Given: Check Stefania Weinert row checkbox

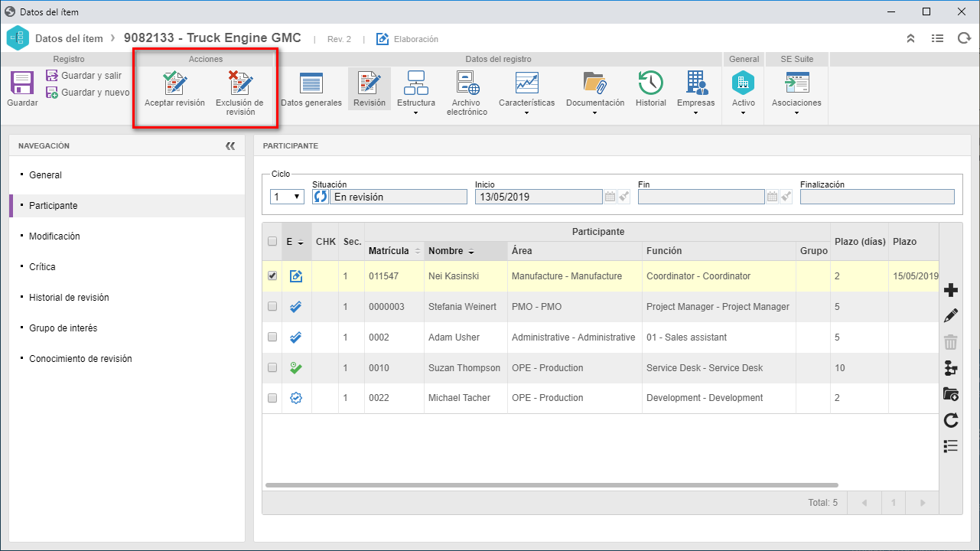Looking at the screenshot, I should coord(272,307).
